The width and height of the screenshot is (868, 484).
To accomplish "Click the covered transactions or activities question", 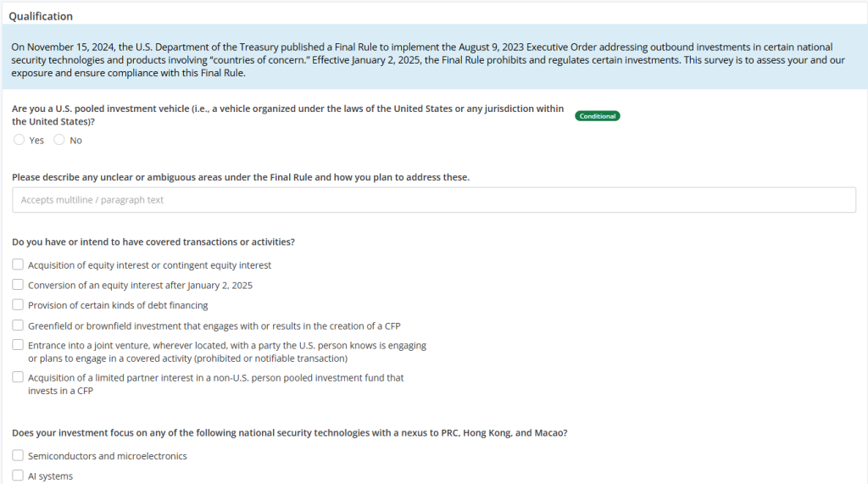I will [153, 242].
